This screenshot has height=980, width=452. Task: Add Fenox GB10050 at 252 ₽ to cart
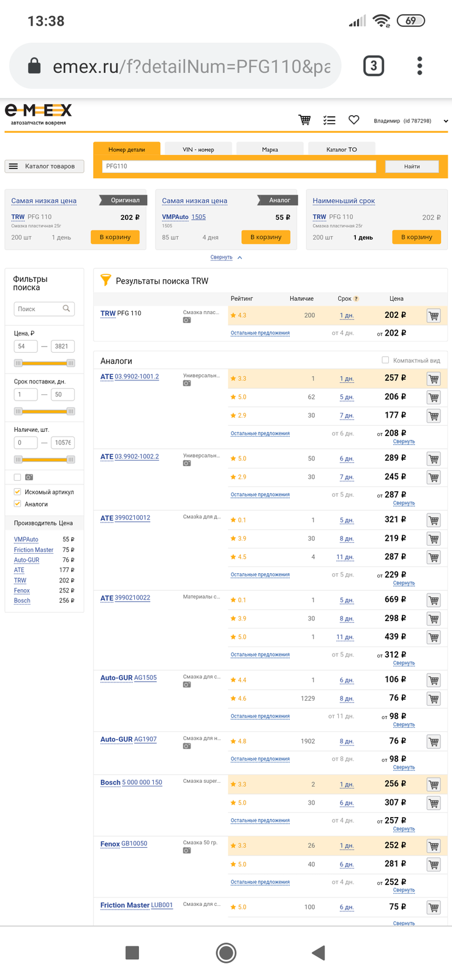click(434, 846)
